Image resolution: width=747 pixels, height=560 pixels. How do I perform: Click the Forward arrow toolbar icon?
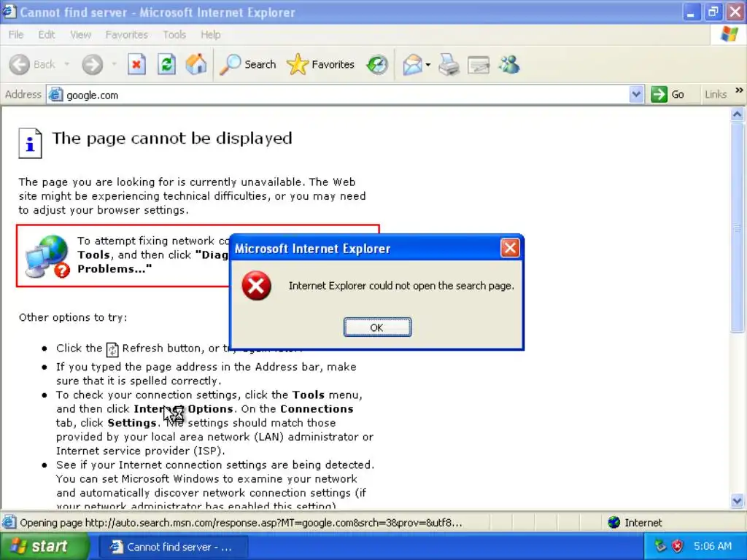[93, 64]
